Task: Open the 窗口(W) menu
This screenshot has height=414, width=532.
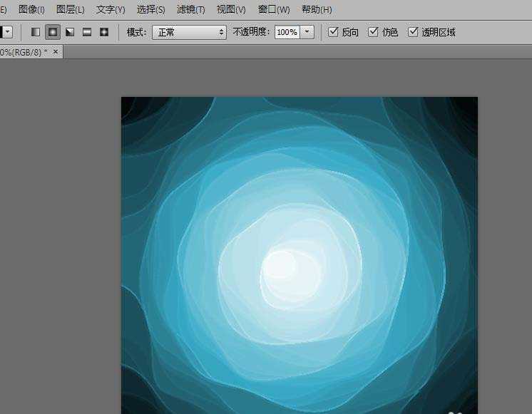Action: click(274, 9)
